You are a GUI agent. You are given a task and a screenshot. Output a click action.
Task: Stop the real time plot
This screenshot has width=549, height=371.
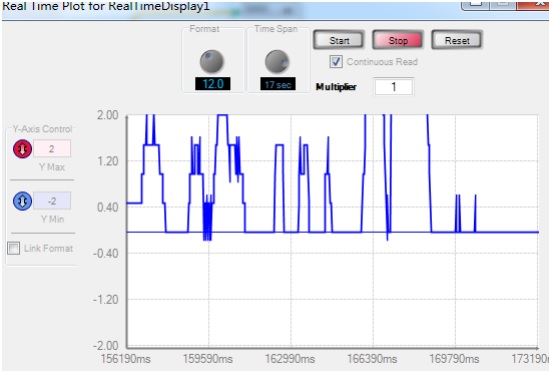398,40
